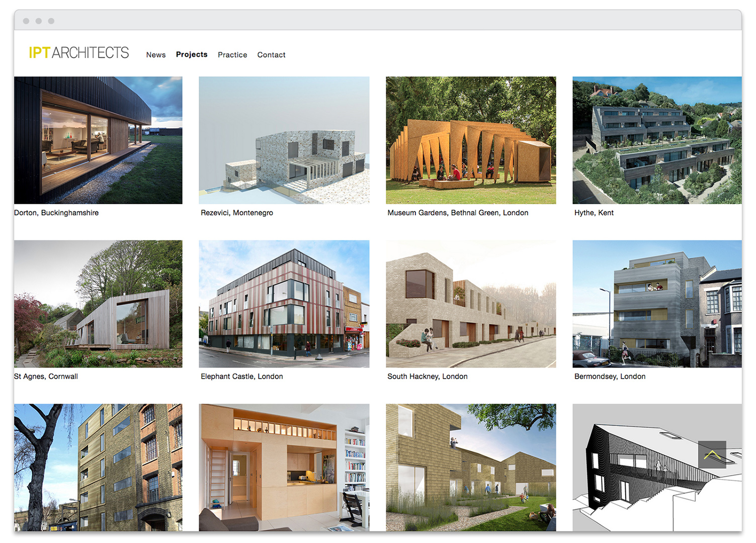Open the courtyard housing render with lawn

471,467
